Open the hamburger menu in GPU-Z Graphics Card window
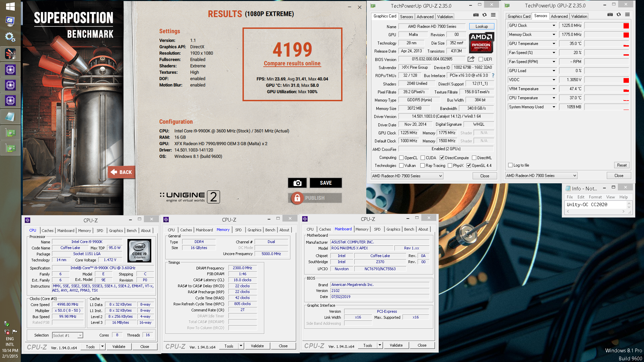Screen dimensions: 644x362 (493, 15)
